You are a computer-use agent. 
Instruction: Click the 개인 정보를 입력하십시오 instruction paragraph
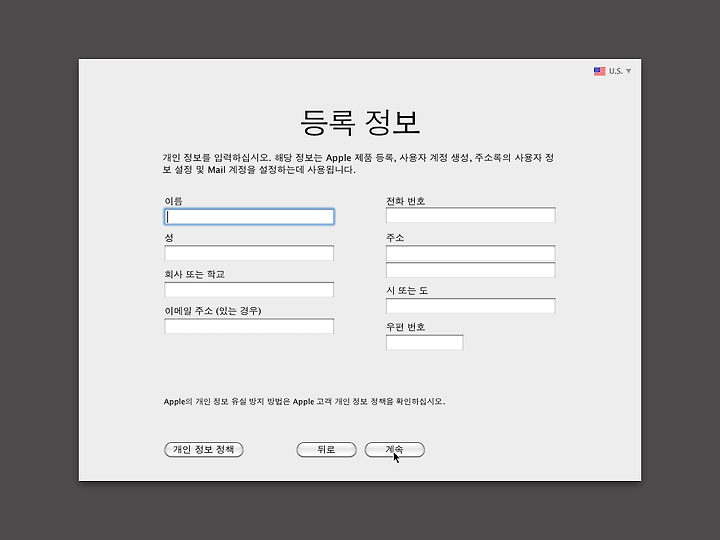pos(358,163)
